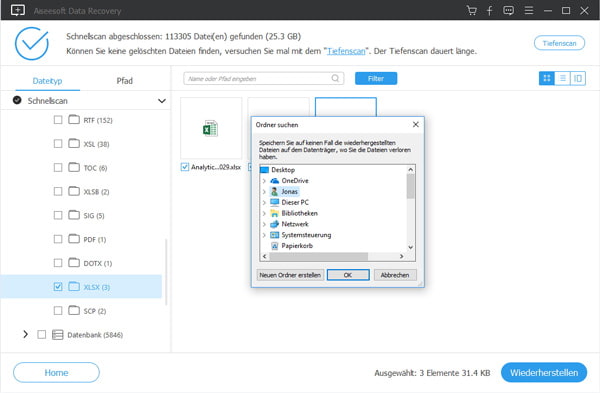Click Neuen Ordner erstellen button
This screenshot has width=600, height=393.
(290, 275)
